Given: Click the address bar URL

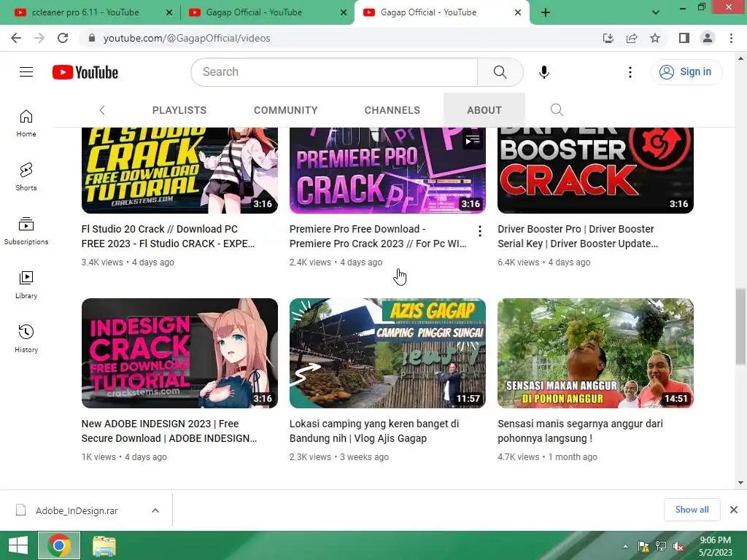Looking at the screenshot, I should click(187, 38).
